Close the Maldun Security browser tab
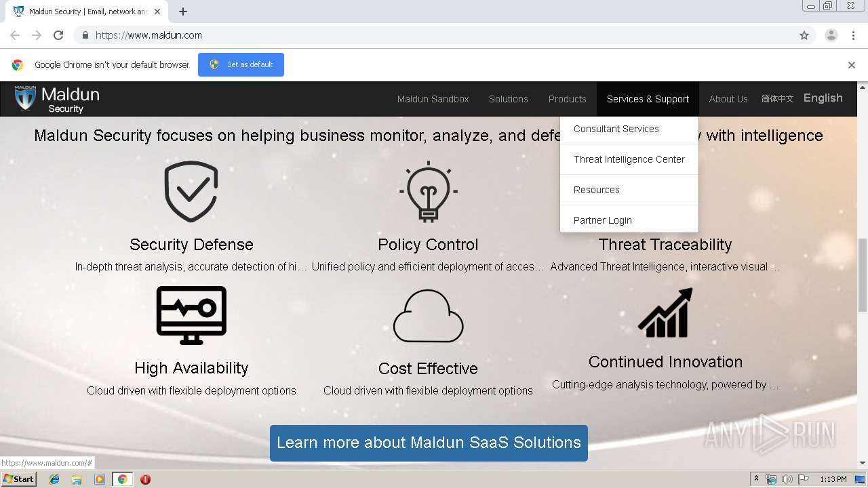This screenshot has width=868, height=488. [x=157, y=12]
